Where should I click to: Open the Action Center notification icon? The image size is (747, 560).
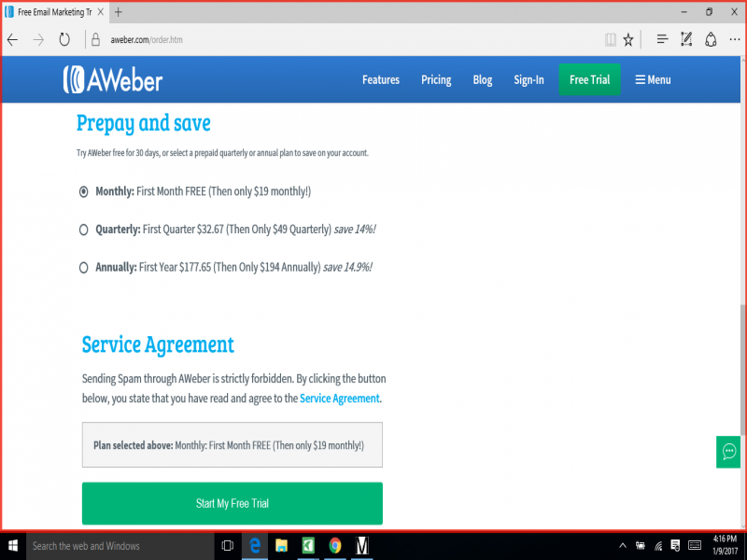675,546
